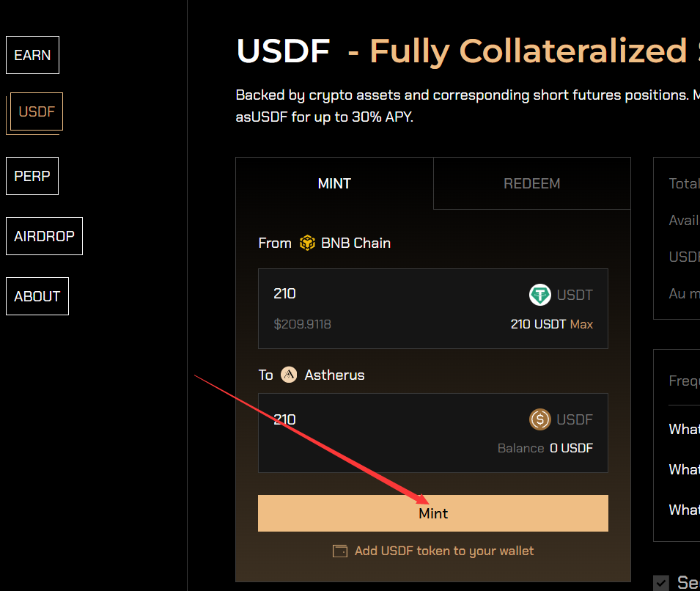The width and height of the screenshot is (700, 591).
Task: Click the wallet icon beside Add USDF token
Action: (x=339, y=551)
